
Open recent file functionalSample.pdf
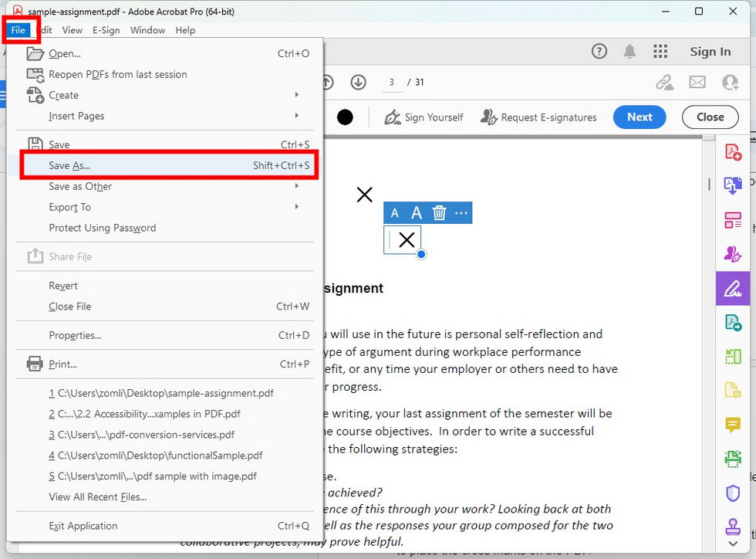[165, 456]
